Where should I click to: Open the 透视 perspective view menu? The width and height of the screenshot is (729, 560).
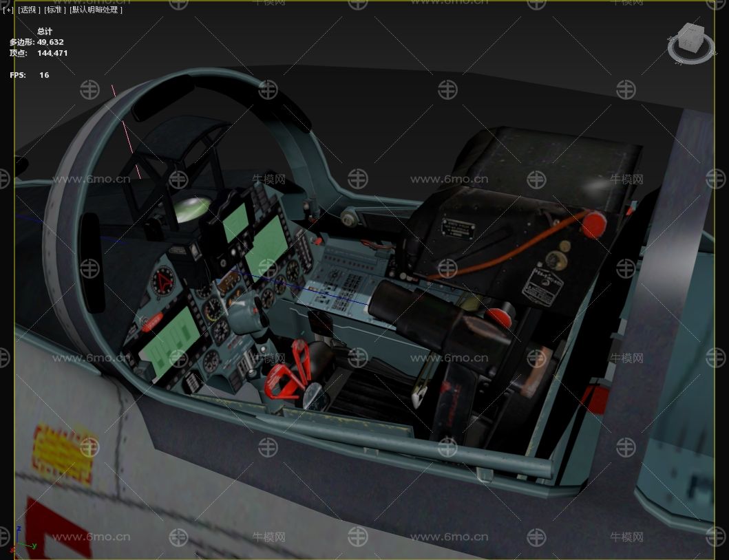point(29,10)
